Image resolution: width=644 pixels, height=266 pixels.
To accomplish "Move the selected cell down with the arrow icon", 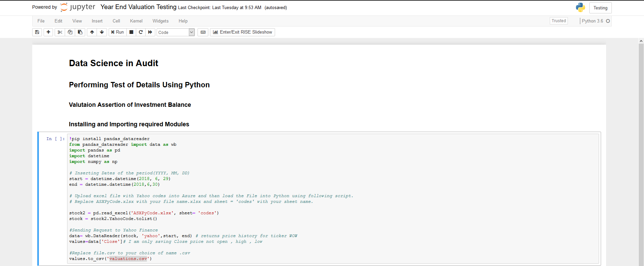I will (x=102, y=32).
